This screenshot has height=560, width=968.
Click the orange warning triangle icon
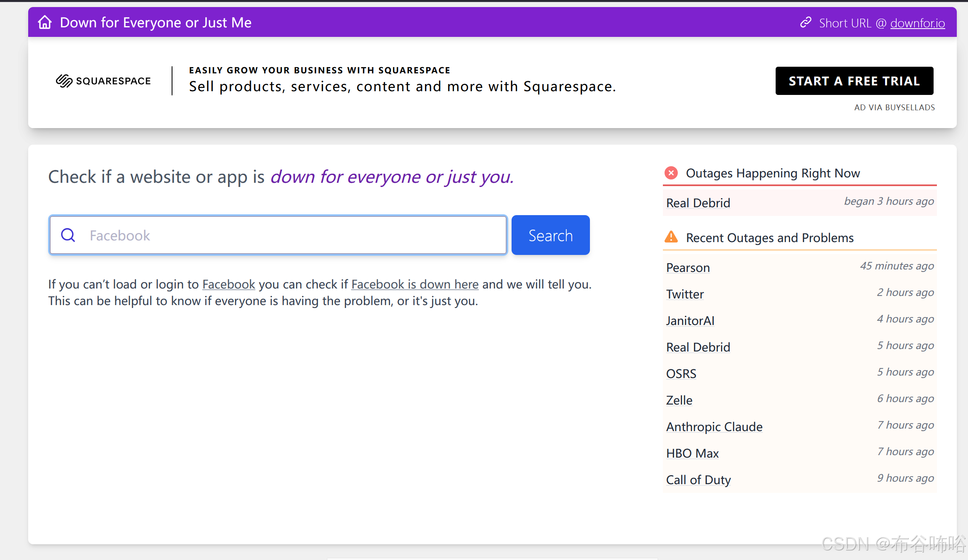pyautogui.click(x=671, y=237)
